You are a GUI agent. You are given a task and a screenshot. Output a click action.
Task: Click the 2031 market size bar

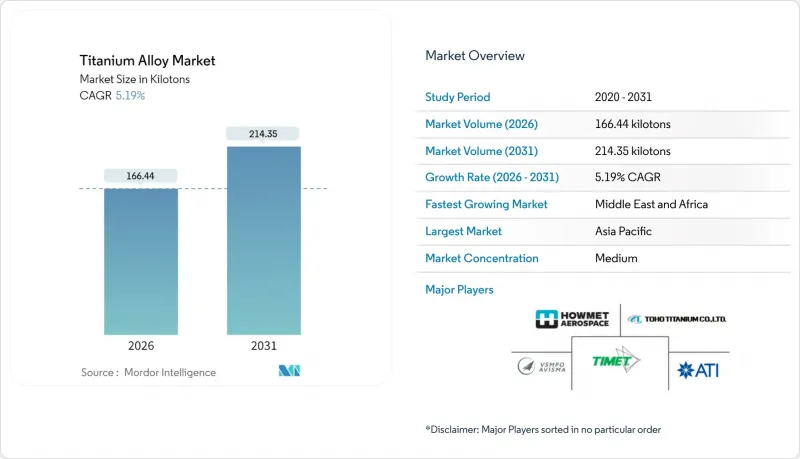coord(263,240)
